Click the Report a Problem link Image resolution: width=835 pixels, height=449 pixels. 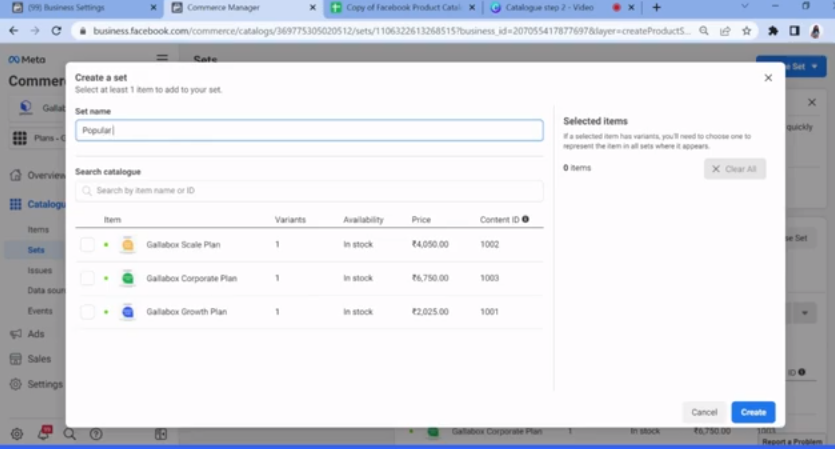[x=792, y=442]
